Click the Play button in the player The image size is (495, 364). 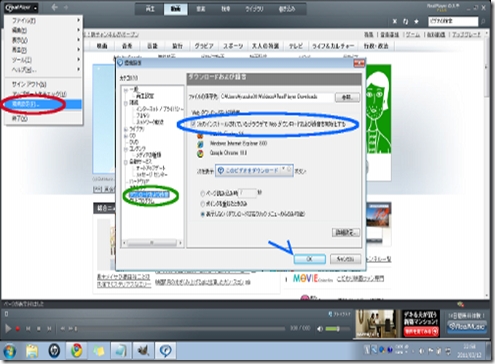click(x=8, y=329)
